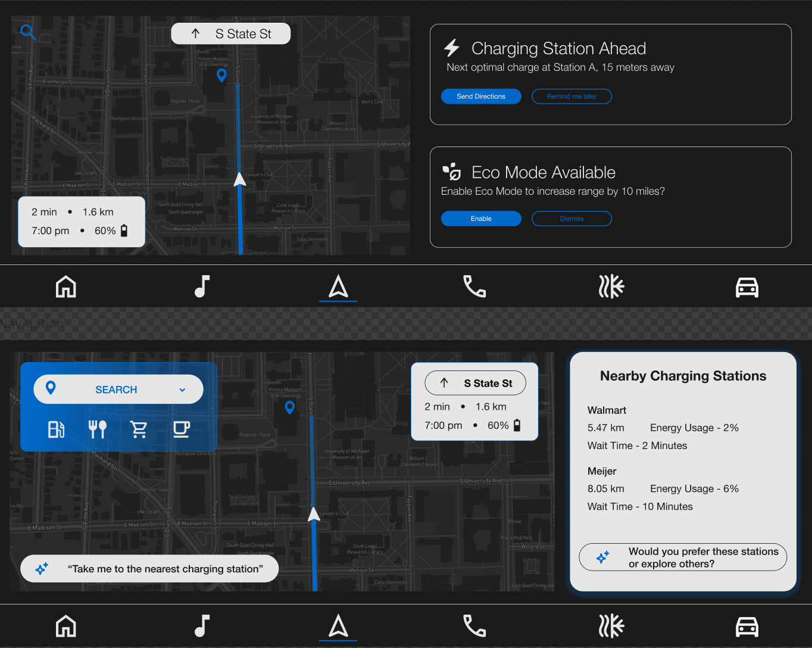This screenshot has height=648, width=812.
Task: Select the Walmart charging station entry
Action: (607, 410)
